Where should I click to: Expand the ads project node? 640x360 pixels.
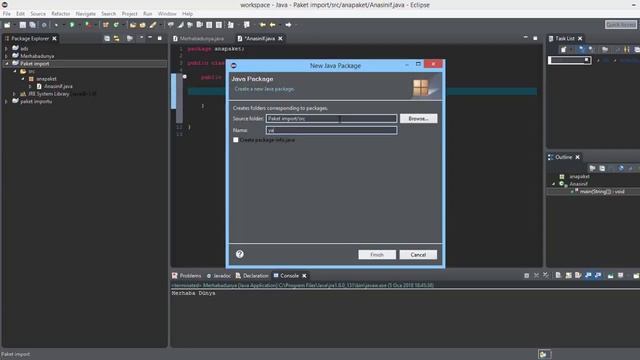click(x=6, y=49)
